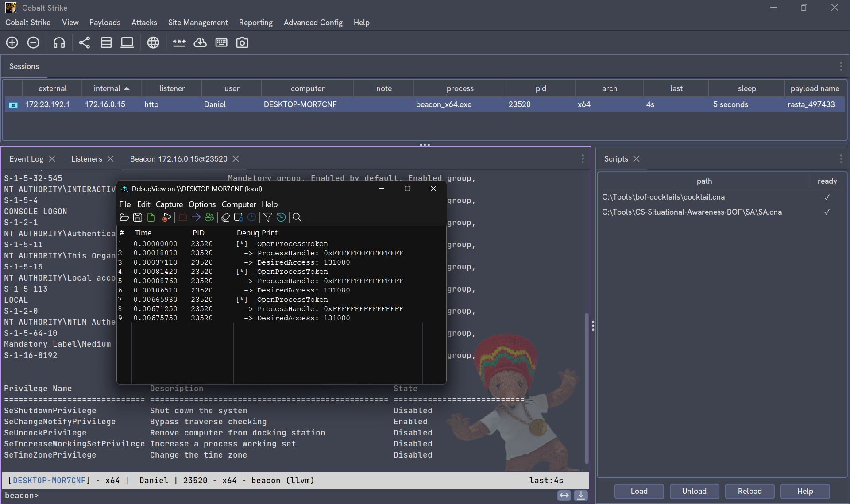Viewport: 850px width, 504px height.
Task: Click the Scripts Help button
Action: pyautogui.click(x=805, y=491)
